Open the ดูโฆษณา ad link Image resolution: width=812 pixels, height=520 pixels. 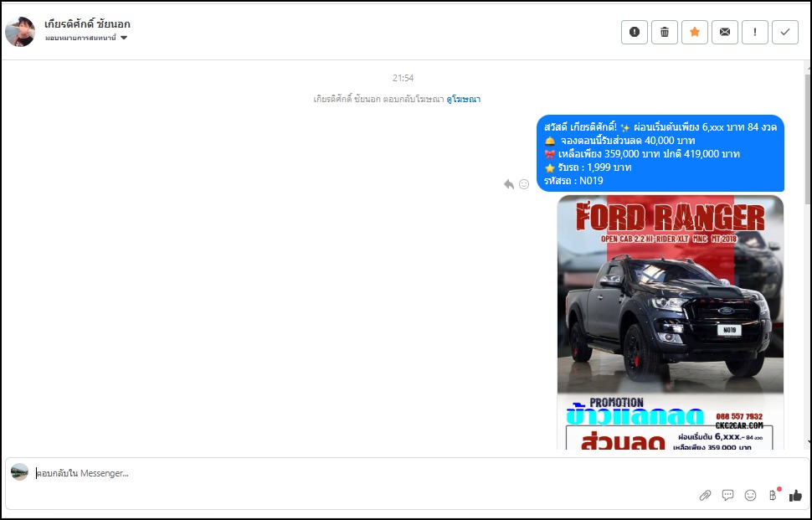464,99
